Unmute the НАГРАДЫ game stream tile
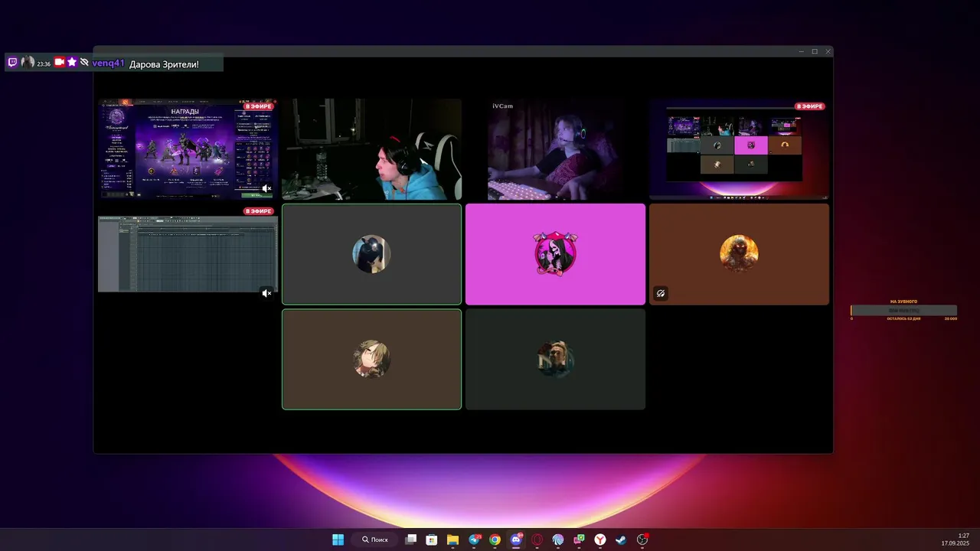Screen dimensions: 980x551 click(266, 188)
